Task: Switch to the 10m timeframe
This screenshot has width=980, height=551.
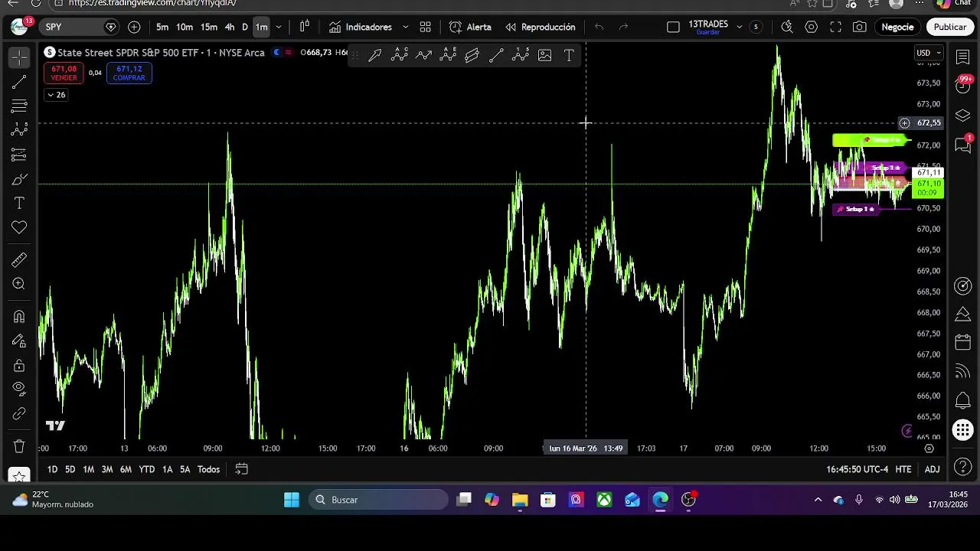Action: click(x=185, y=27)
